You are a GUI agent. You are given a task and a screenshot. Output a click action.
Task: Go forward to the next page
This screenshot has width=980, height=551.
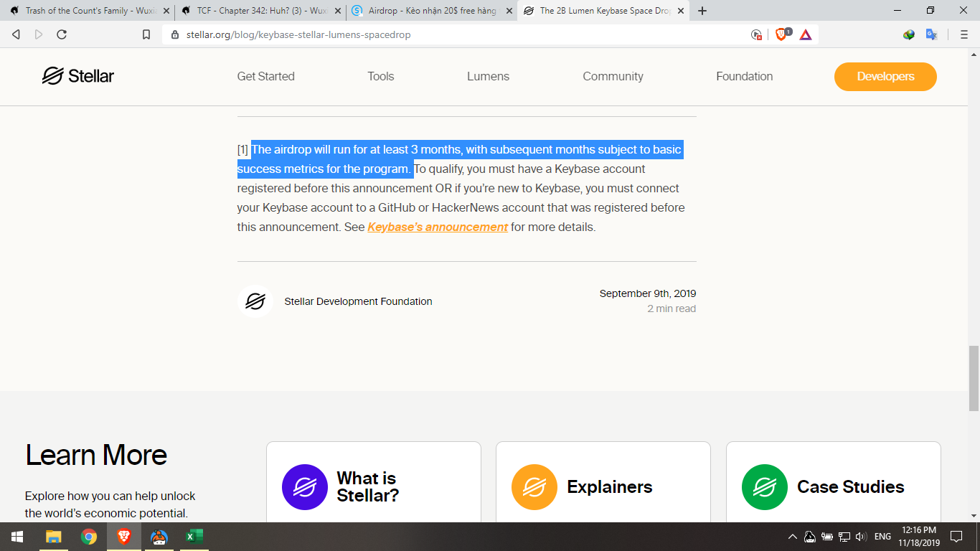[39, 34]
